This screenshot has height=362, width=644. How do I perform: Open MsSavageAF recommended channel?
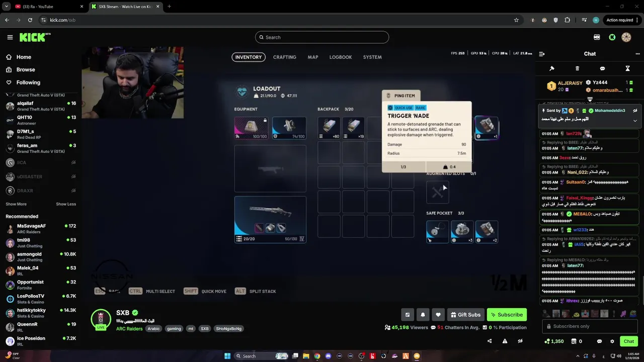click(x=40, y=229)
